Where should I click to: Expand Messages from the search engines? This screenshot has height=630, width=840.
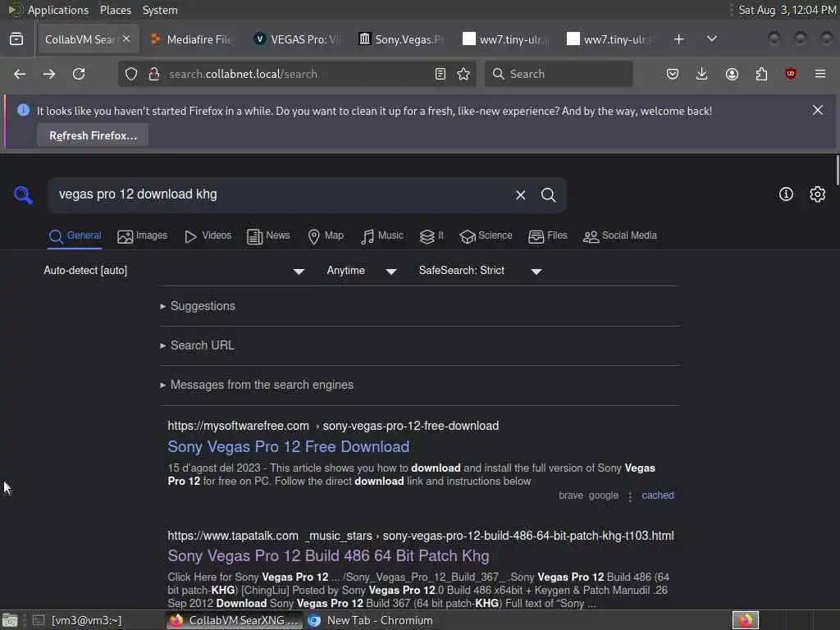(x=262, y=385)
